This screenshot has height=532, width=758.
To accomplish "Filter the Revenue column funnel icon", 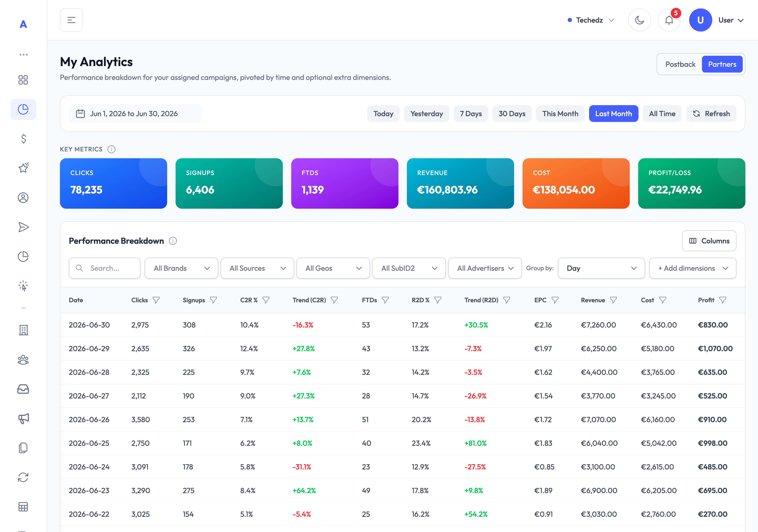I will coord(613,300).
